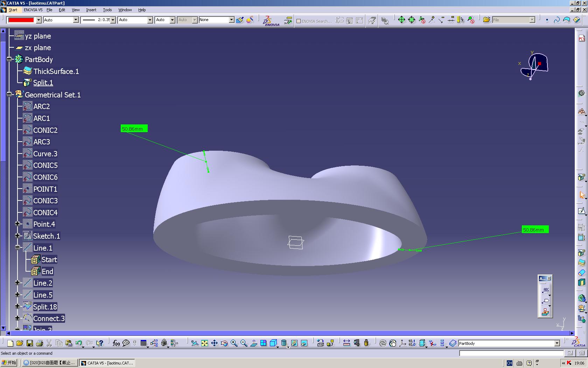Click the red fill color swatch
The width and height of the screenshot is (588, 368).
click(x=21, y=20)
